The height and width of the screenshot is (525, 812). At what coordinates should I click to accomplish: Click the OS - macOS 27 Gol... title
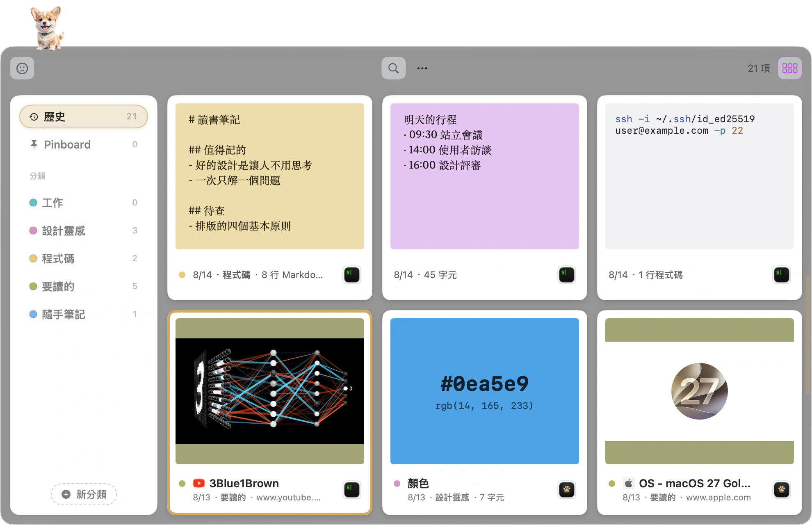pos(695,483)
